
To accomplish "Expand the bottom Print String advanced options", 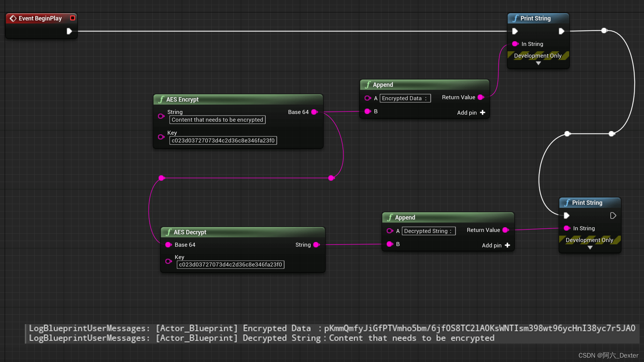I will click(590, 248).
